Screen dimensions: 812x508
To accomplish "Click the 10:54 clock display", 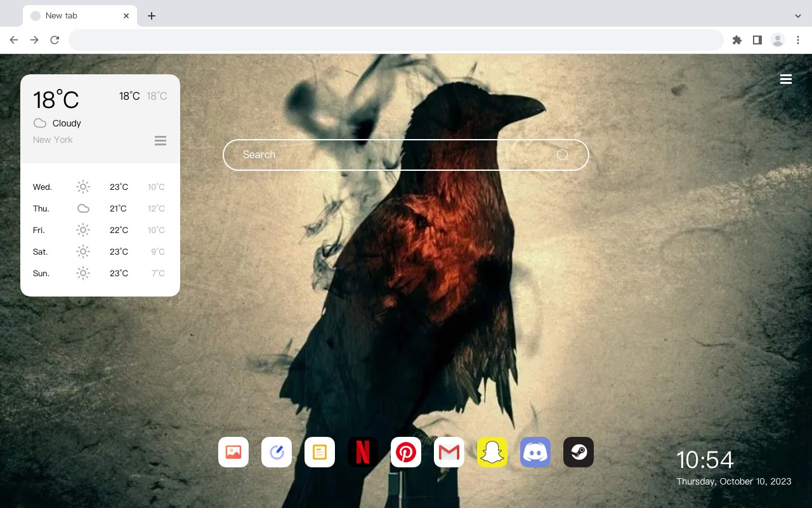I will pos(705,460).
